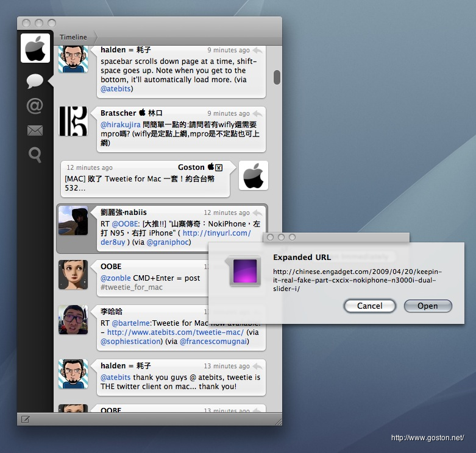Click 劉麗強·nabiis hooded avatar

[73, 220]
